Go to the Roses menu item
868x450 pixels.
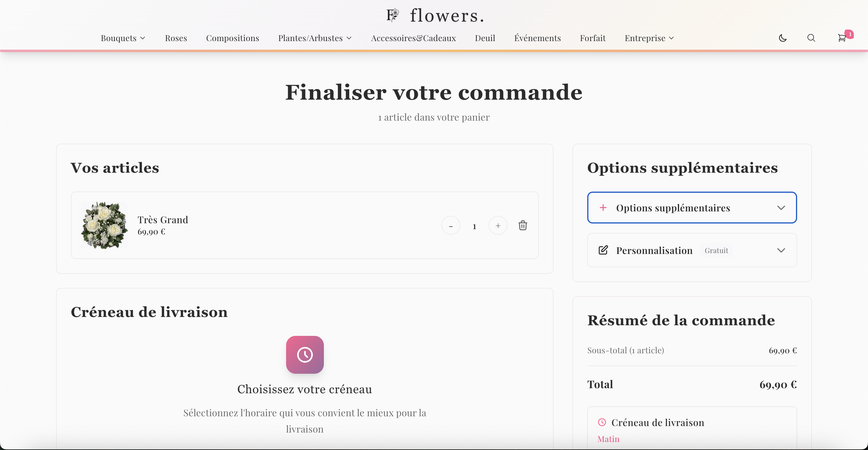pyautogui.click(x=176, y=38)
